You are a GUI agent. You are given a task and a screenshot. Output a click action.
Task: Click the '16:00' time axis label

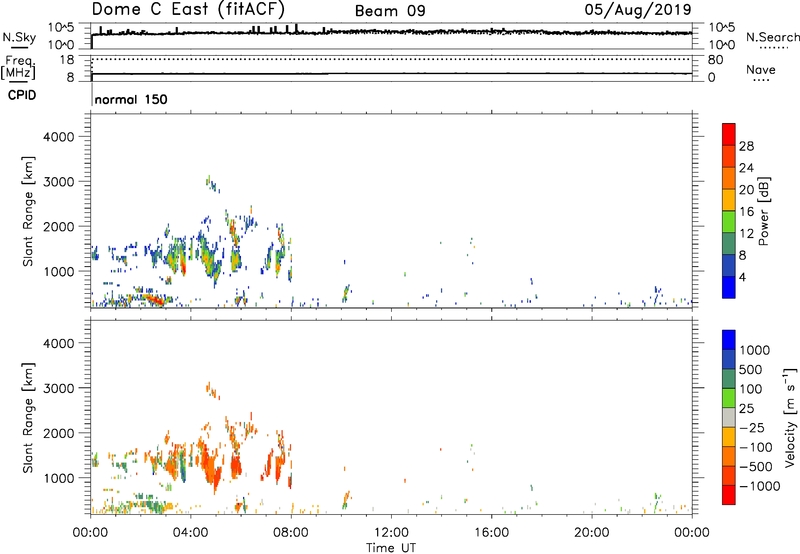491,533
